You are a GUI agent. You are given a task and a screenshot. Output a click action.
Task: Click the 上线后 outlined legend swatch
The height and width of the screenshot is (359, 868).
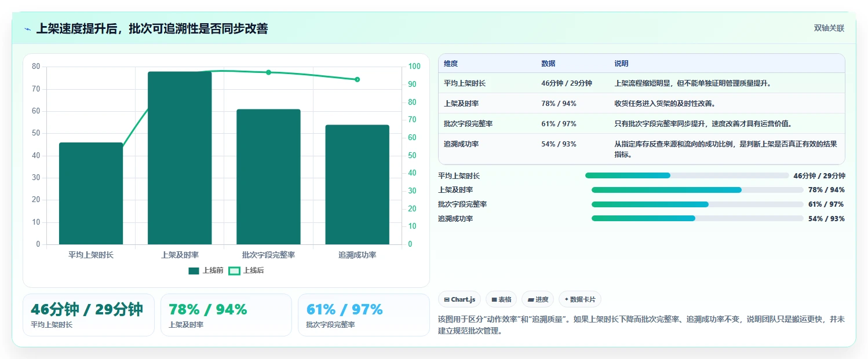tap(234, 270)
